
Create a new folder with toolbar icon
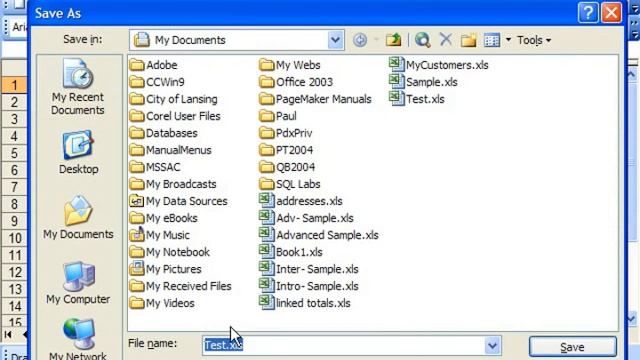[x=468, y=40]
